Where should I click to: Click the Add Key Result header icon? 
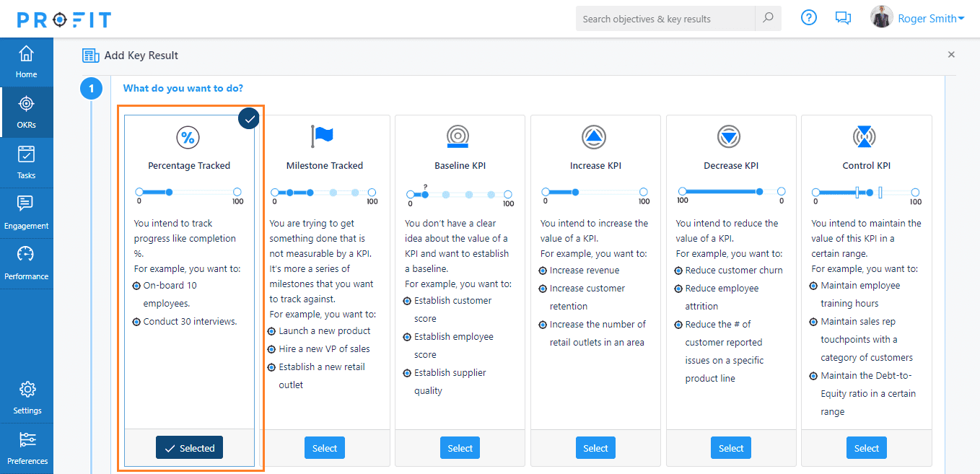pyautogui.click(x=91, y=56)
